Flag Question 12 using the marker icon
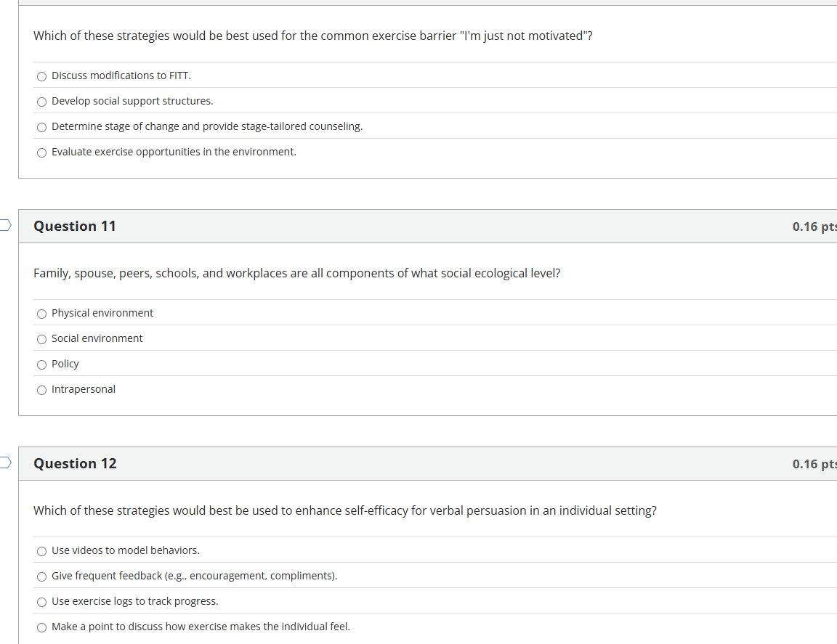 (3, 462)
